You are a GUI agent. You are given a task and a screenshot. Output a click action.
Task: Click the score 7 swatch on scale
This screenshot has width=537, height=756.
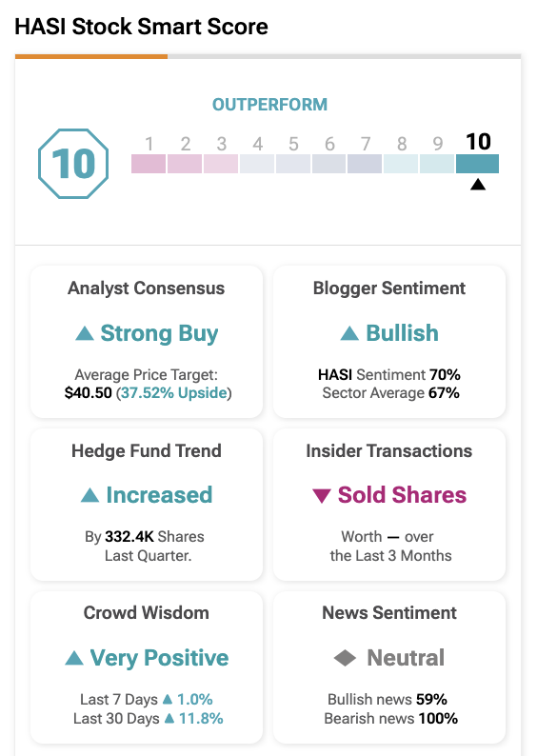tap(365, 164)
